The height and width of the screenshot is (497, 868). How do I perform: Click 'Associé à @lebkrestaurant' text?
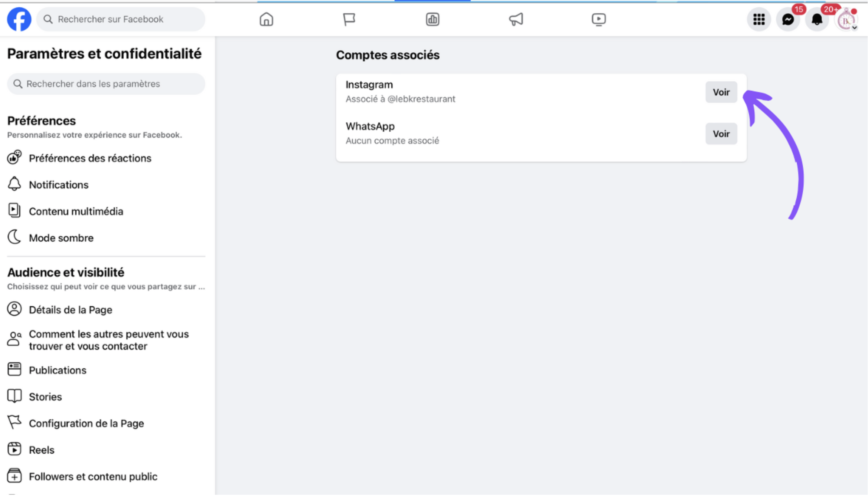click(x=400, y=99)
